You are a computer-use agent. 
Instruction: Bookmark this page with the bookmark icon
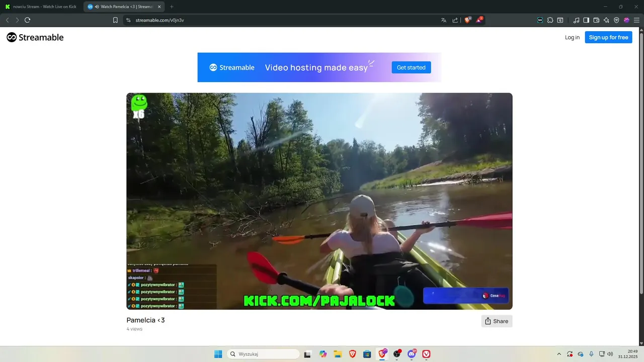(x=115, y=20)
